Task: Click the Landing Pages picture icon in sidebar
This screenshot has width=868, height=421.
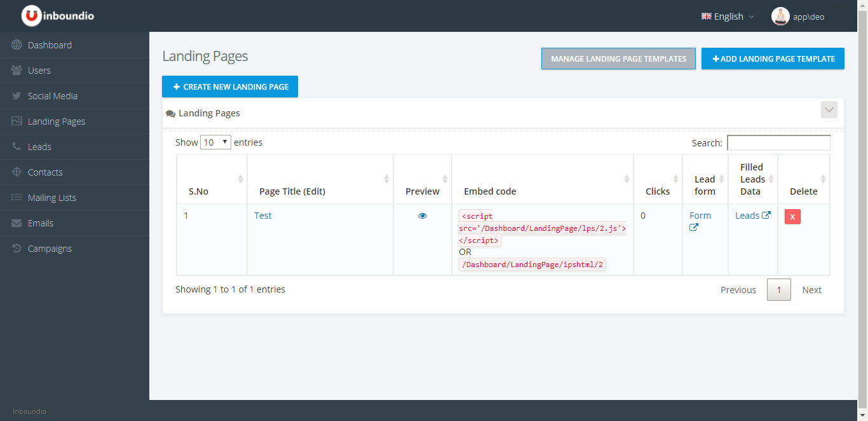Action: (17, 121)
